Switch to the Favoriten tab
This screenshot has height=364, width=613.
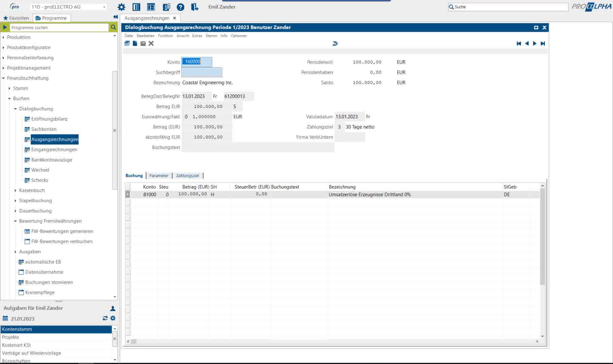[x=16, y=18]
